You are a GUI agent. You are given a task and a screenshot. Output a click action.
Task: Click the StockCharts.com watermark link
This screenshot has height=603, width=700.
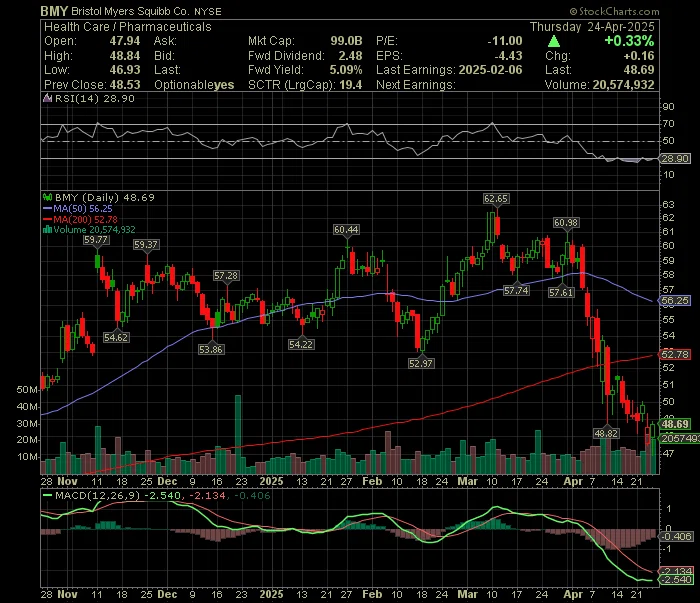point(614,12)
